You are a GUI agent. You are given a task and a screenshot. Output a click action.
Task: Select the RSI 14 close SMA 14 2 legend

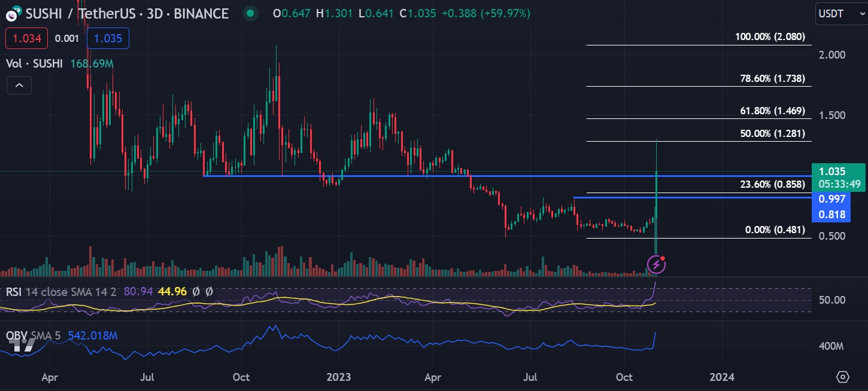coord(62,292)
